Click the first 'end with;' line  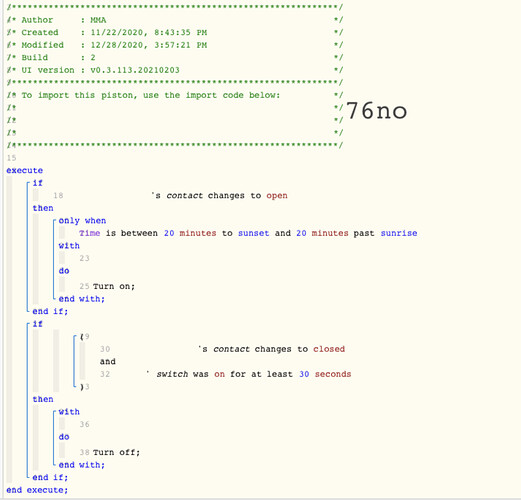pyautogui.click(x=82, y=299)
